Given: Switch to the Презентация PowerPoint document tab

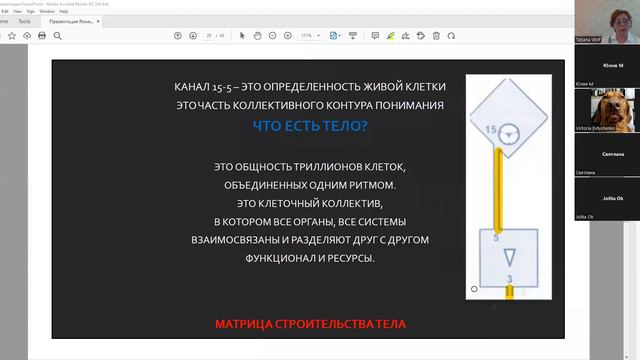Looking at the screenshot, I should coord(71,21).
